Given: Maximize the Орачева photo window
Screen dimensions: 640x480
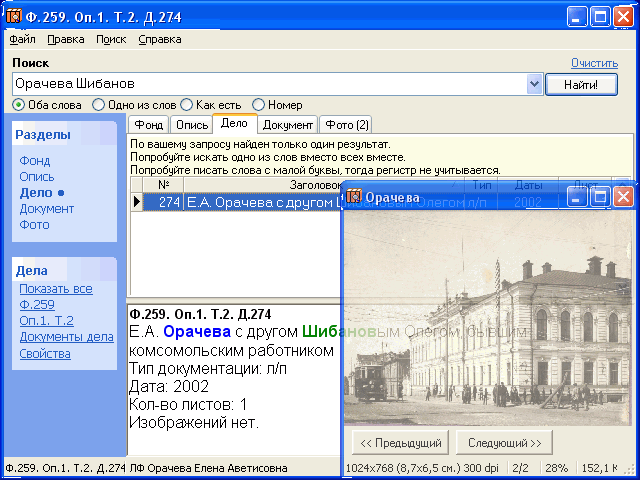Looking at the screenshot, I should [600, 198].
